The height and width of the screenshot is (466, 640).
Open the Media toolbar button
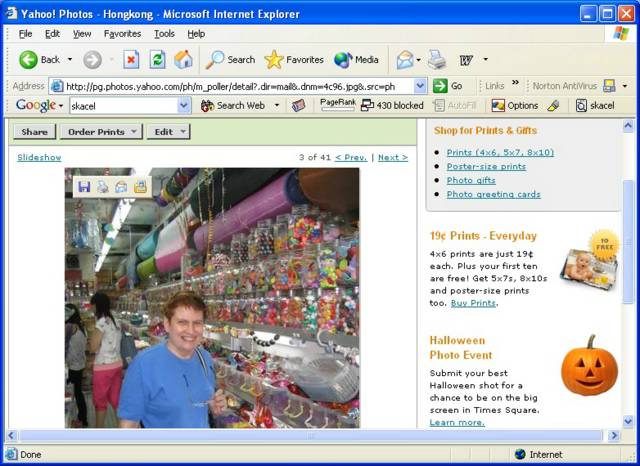tap(356, 60)
